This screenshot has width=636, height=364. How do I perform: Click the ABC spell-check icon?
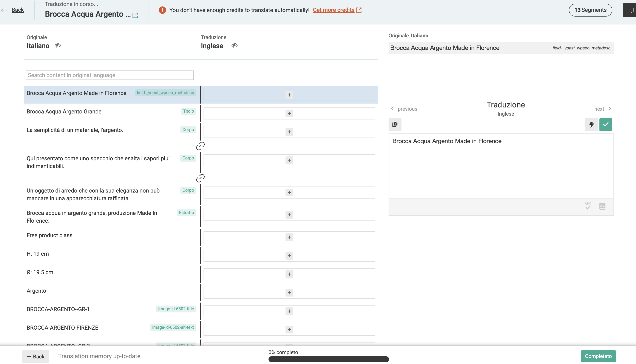(x=588, y=206)
